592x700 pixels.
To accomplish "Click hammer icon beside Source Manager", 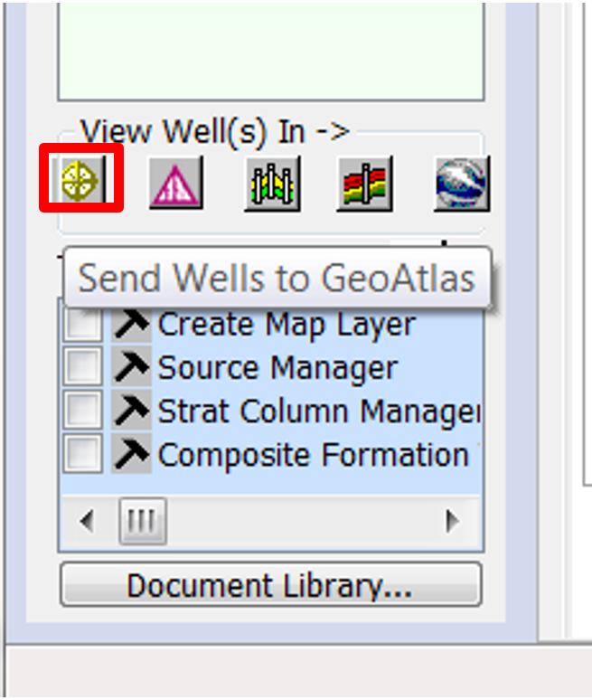I will 131,366.
